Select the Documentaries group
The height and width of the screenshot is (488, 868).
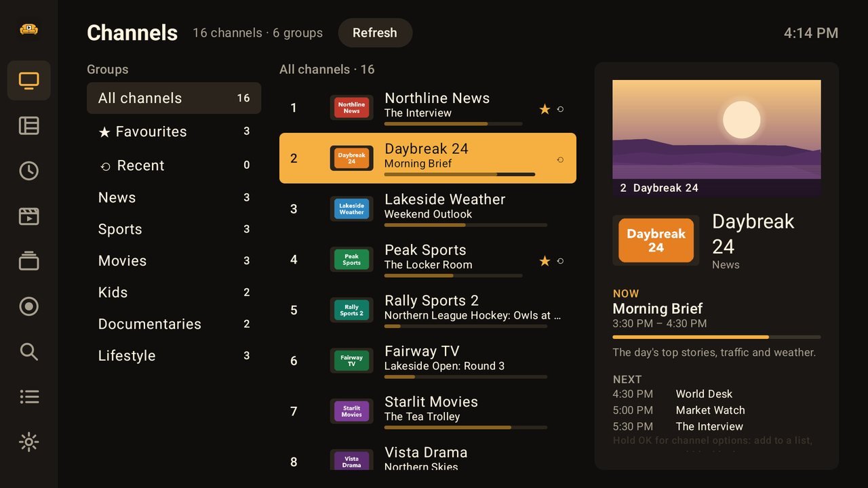tap(174, 324)
